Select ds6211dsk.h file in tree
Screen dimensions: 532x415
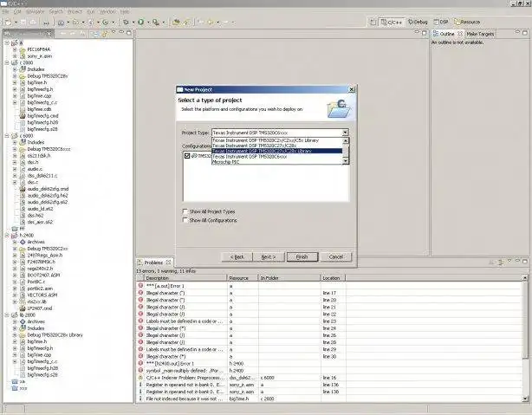click(39, 156)
